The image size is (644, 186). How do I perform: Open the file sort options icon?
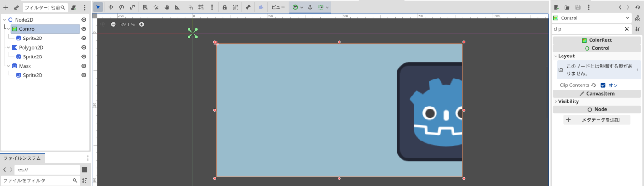tap(84, 180)
